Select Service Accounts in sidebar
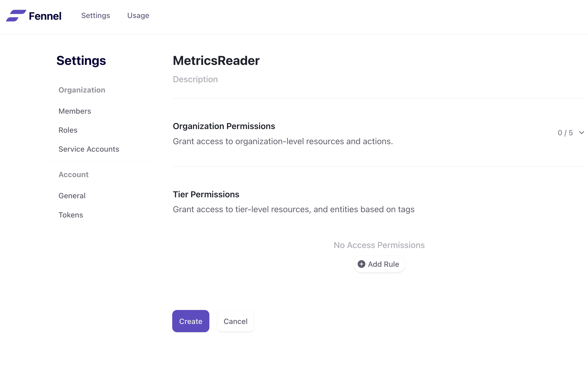 [89, 149]
